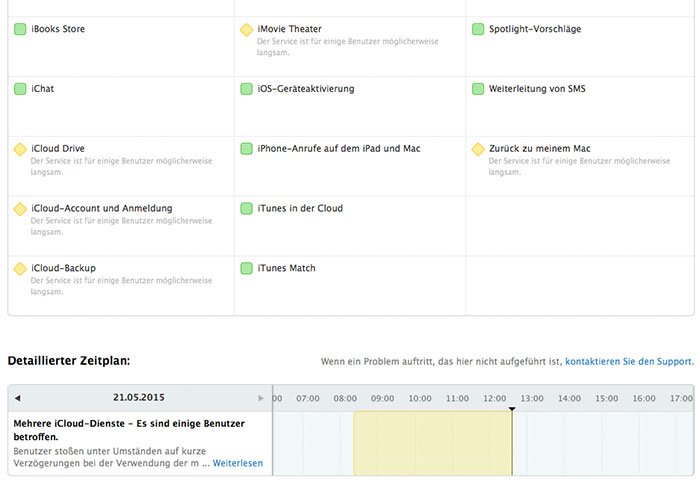Click the 09:00 label on the timeline
Image resolution: width=700 pixels, height=497 pixels.
tap(382, 398)
